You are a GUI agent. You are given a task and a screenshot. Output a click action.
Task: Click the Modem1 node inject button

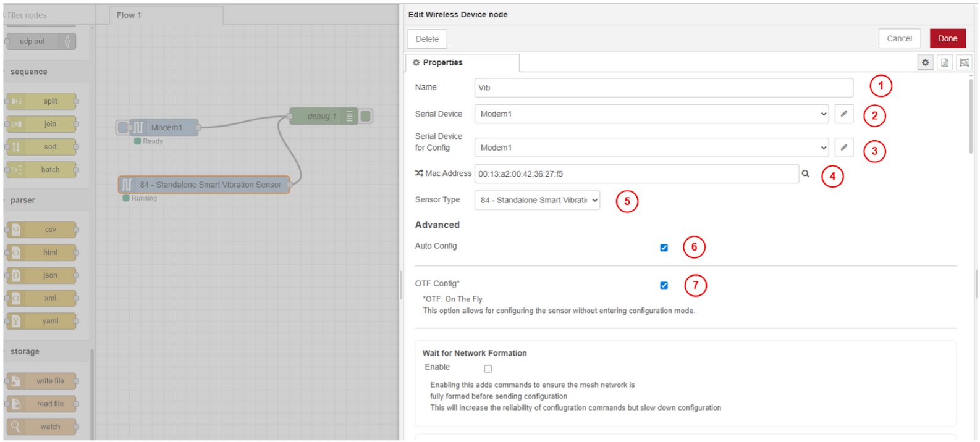pos(123,128)
